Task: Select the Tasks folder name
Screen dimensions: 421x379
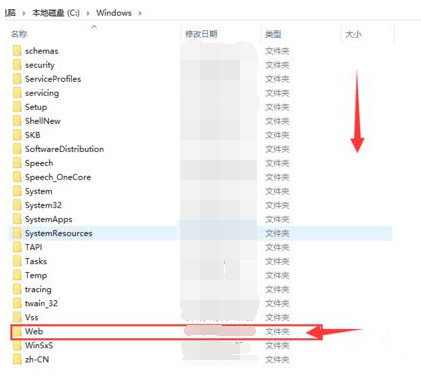Action: [36, 261]
